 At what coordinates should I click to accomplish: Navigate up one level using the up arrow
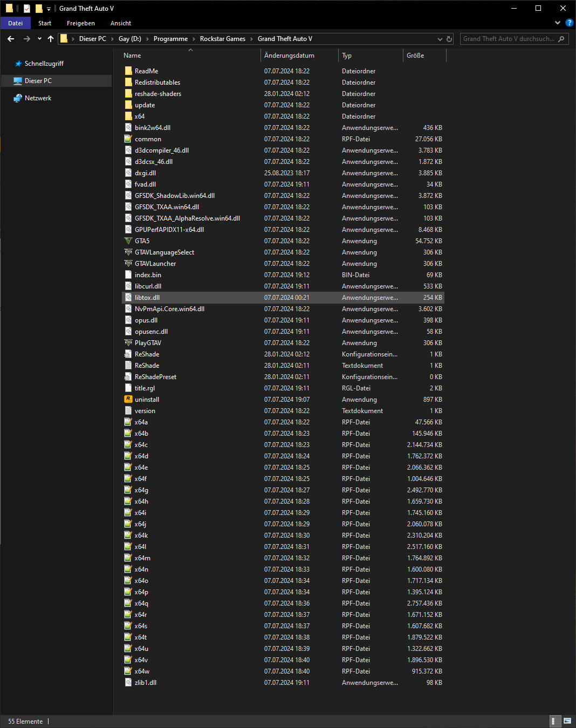[x=51, y=38]
